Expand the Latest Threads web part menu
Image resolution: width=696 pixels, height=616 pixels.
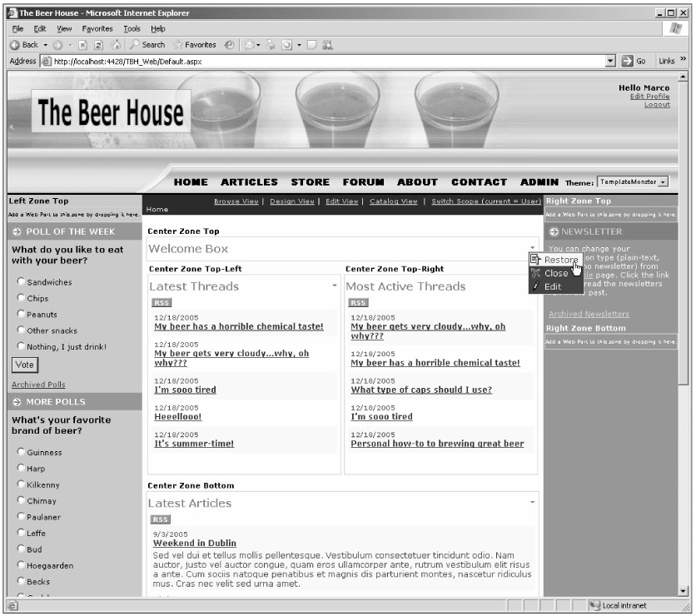(335, 286)
